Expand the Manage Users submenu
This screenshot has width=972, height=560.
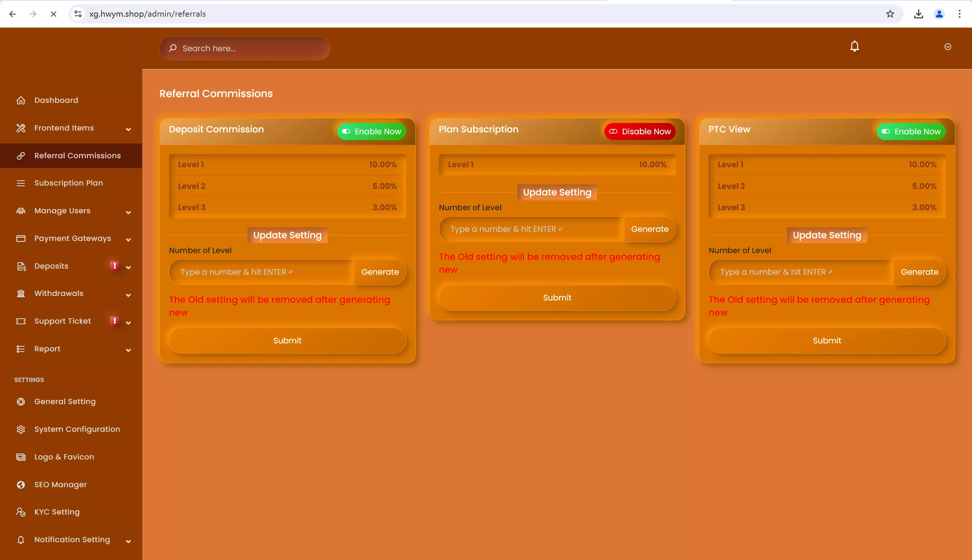tap(128, 211)
